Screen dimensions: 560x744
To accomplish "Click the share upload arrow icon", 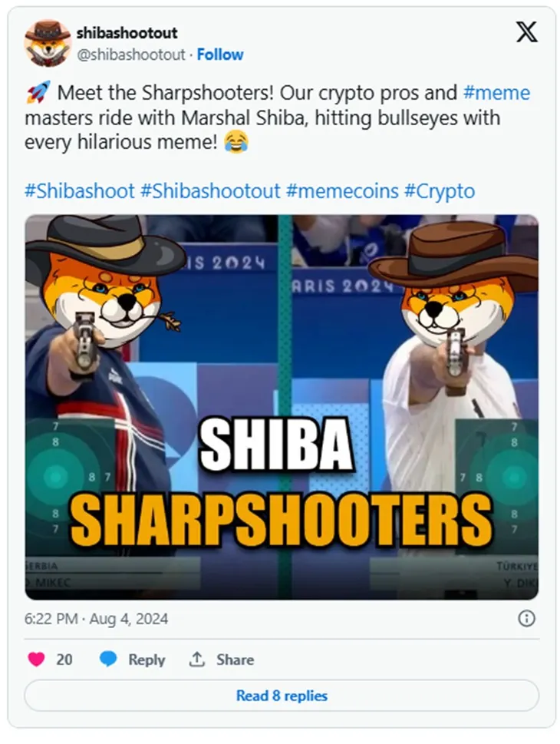I will click(196, 659).
